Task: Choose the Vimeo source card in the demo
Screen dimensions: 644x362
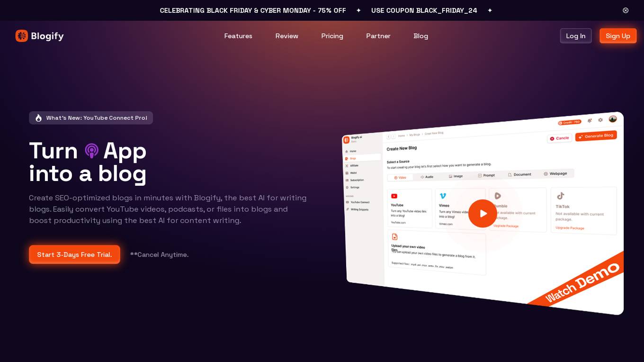Action: click(x=460, y=208)
